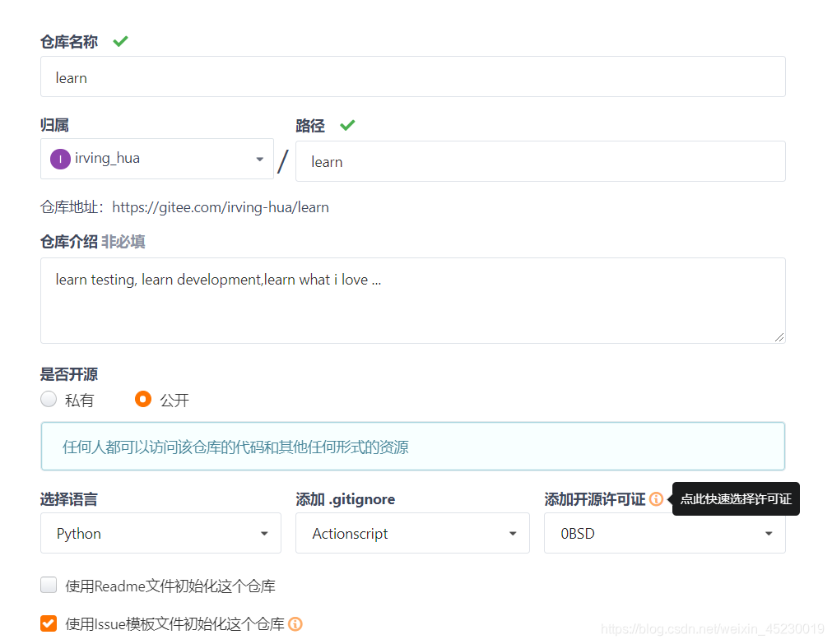Click the 添加 .gitignore label
The height and width of the screenshot is (644, 832).
tap(346, 499)
